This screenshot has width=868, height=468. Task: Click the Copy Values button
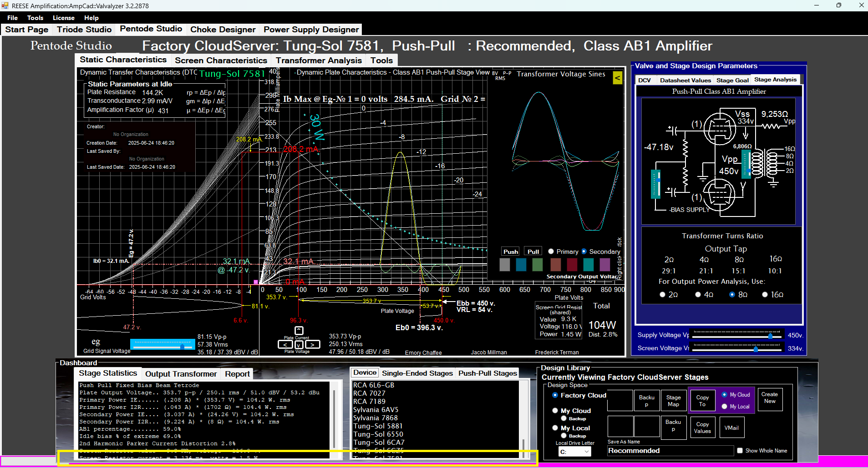tap(702, 428)
